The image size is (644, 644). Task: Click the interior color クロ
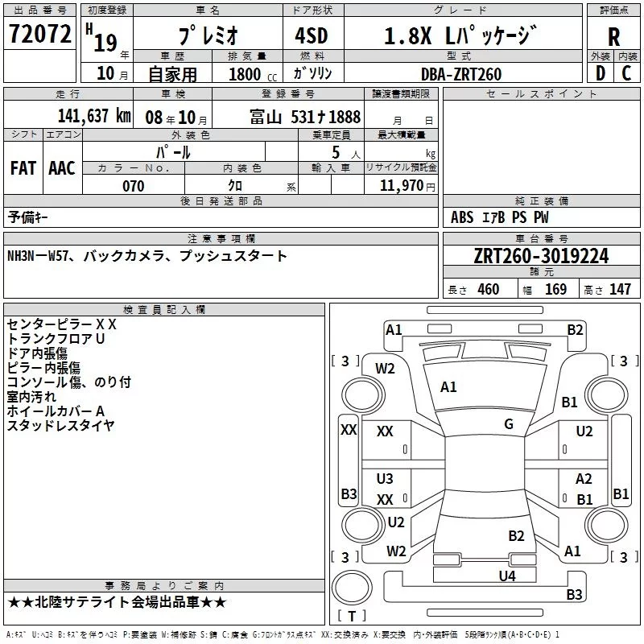(235, 186)
